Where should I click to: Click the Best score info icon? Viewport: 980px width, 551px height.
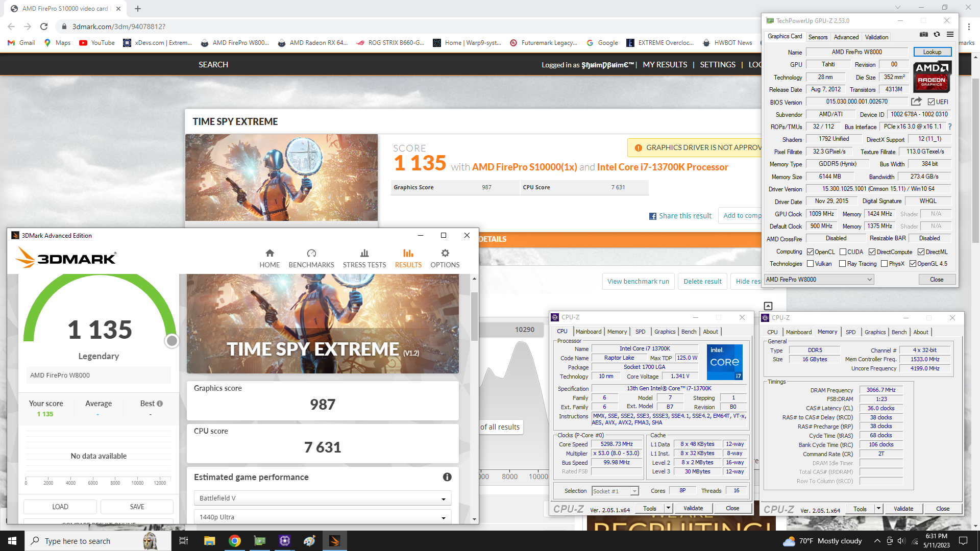coord(160,404)
